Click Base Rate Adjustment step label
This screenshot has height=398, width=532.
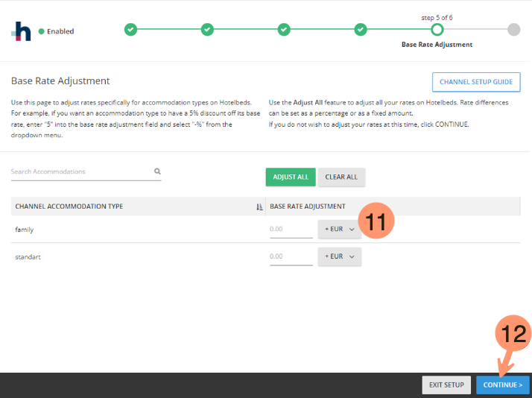(x=437, y=45)
